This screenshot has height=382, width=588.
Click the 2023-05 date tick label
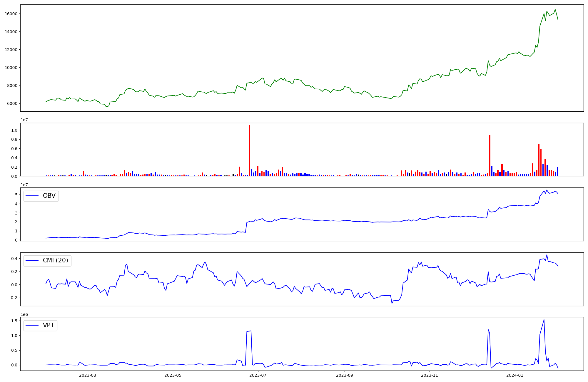tap(173, 375)
